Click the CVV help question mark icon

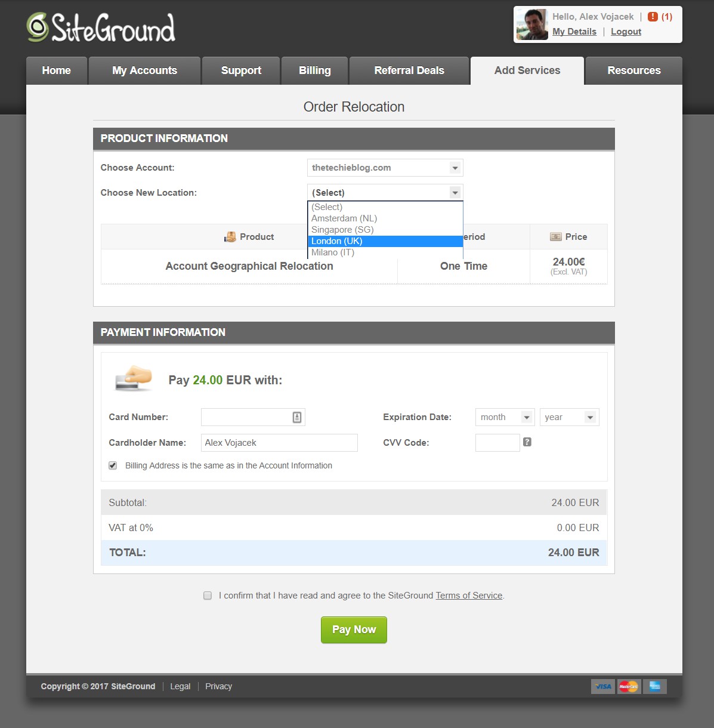coord(527,442)
